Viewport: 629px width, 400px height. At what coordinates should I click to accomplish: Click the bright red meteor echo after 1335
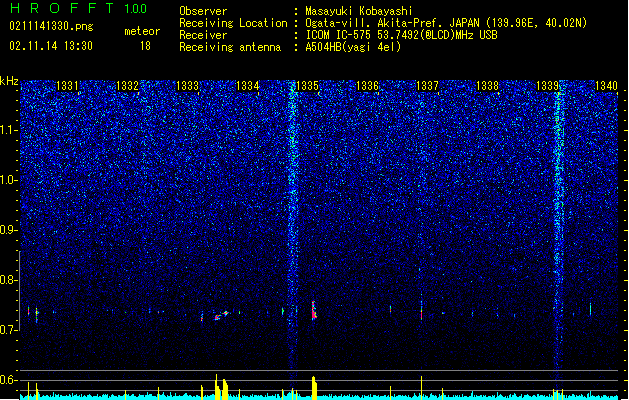point(314,310)
